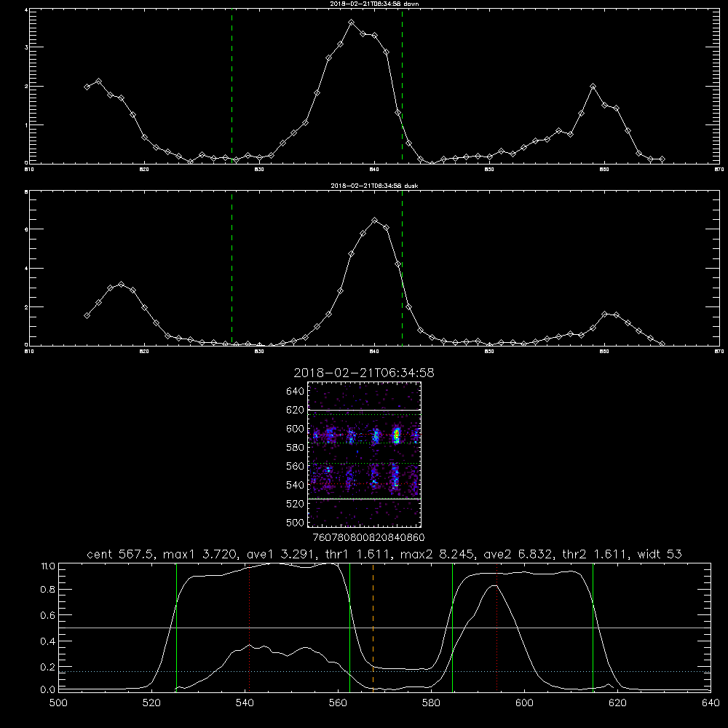Click the diamond marker at the 860 peak in the dawn plot
This screenshot has height=728, width=728.
(593, 87)
